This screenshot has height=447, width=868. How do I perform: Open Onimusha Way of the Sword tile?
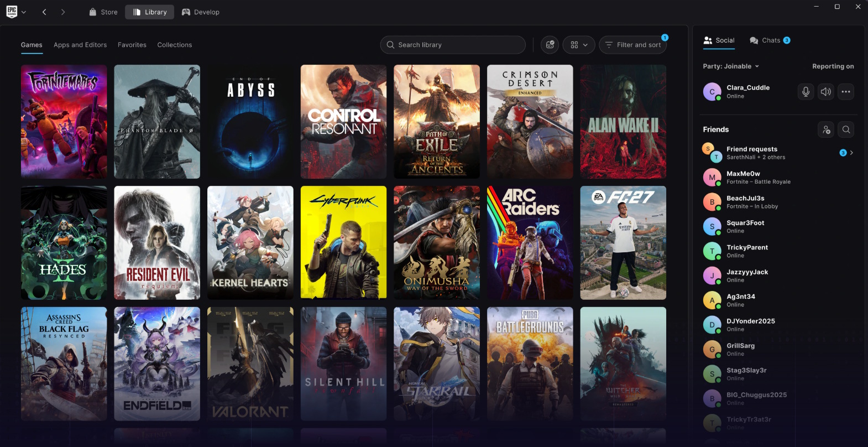coord(437,243)
